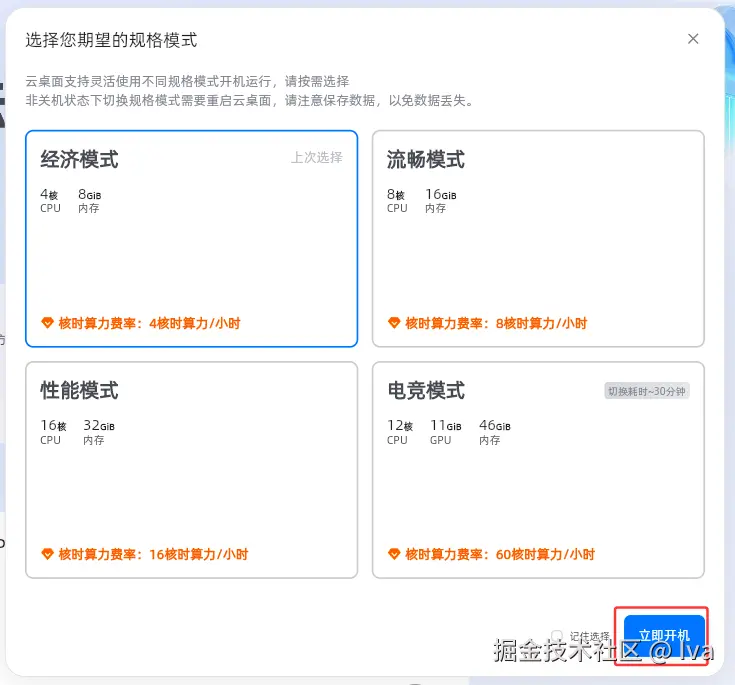The height and width of the screenshot is (685, 735).
Task: Click the 核时算力费率: 16核时算力/小时 text
Action: pyautogui.click(x=153, y=554)
